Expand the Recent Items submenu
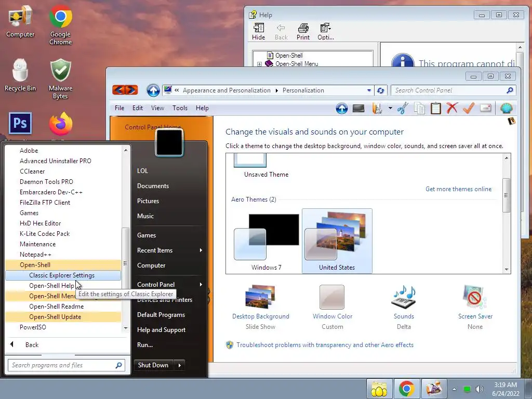 click(x=201, y=250)
